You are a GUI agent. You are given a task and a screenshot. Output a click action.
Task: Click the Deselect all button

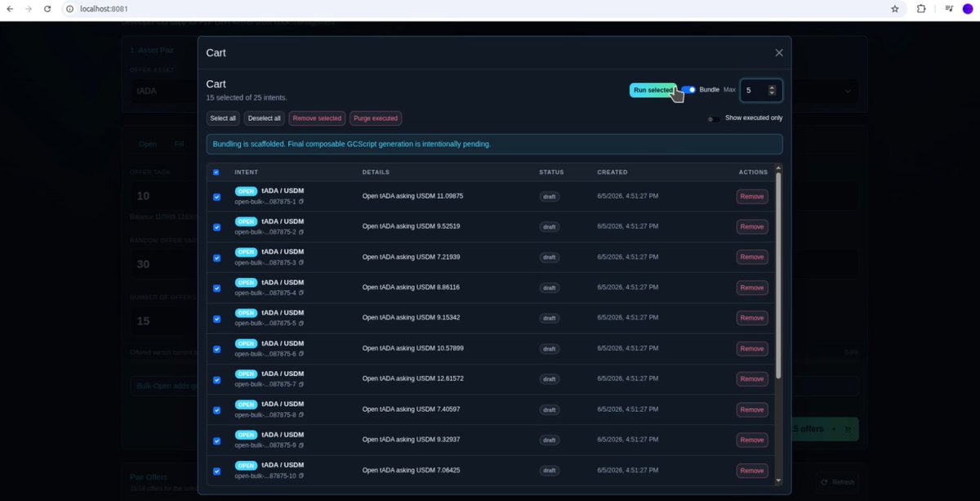[x=265, y=119]
